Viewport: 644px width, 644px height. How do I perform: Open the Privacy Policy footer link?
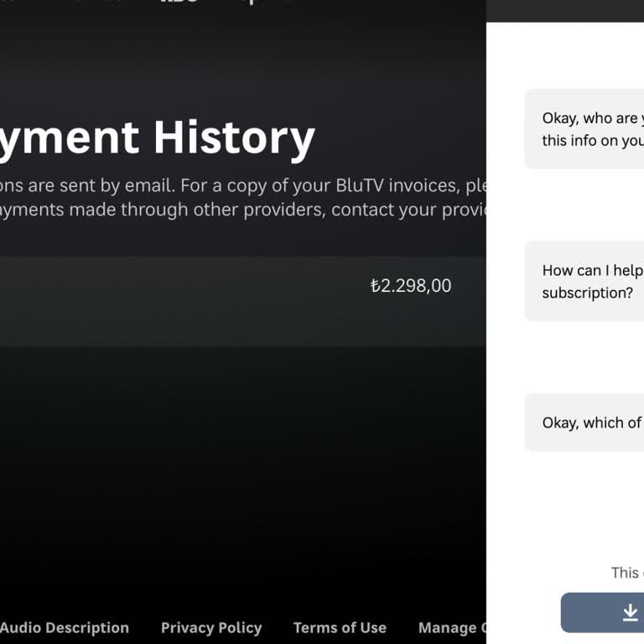tap(211, 627)
